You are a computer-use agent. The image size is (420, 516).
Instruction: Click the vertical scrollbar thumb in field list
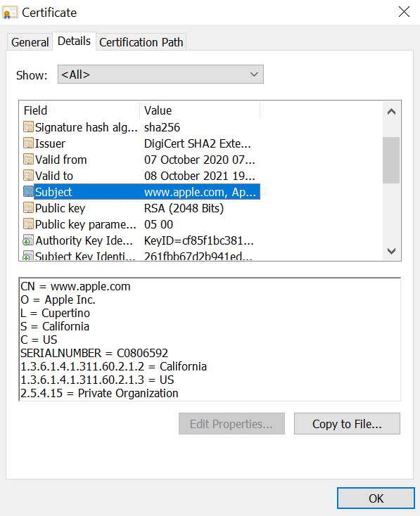[391, 160]
